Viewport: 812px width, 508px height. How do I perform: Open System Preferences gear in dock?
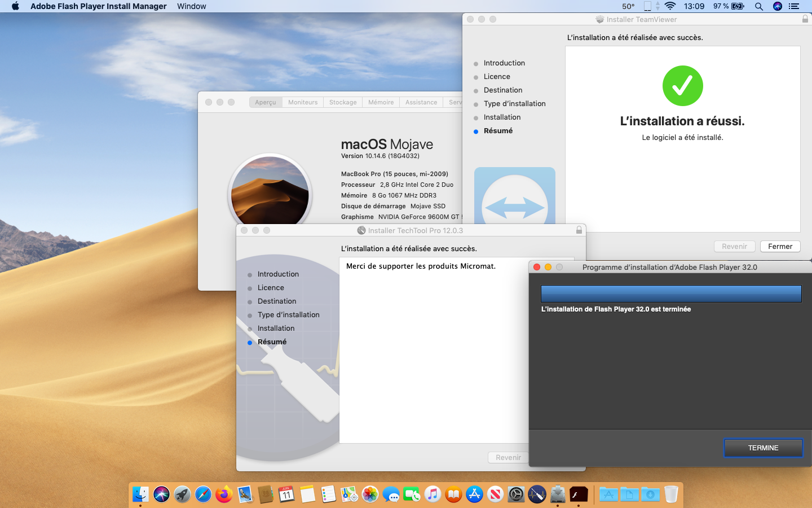516,494
